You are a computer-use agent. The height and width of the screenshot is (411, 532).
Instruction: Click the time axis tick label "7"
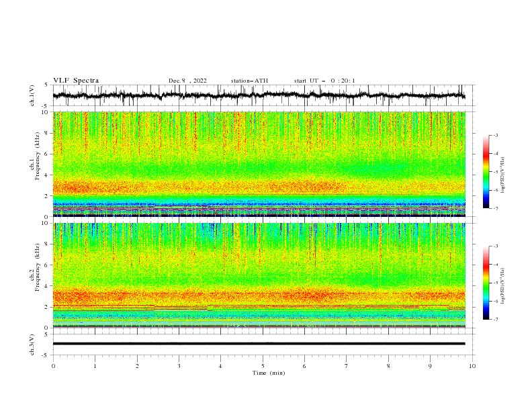[347, 366]
